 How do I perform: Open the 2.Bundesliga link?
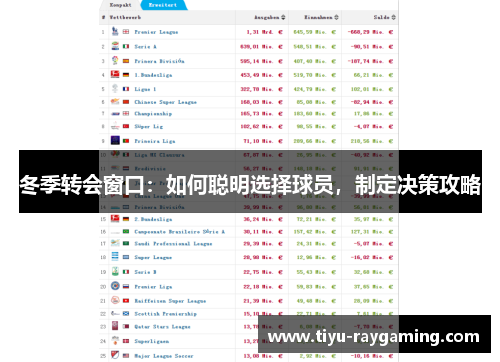point(153,219)
